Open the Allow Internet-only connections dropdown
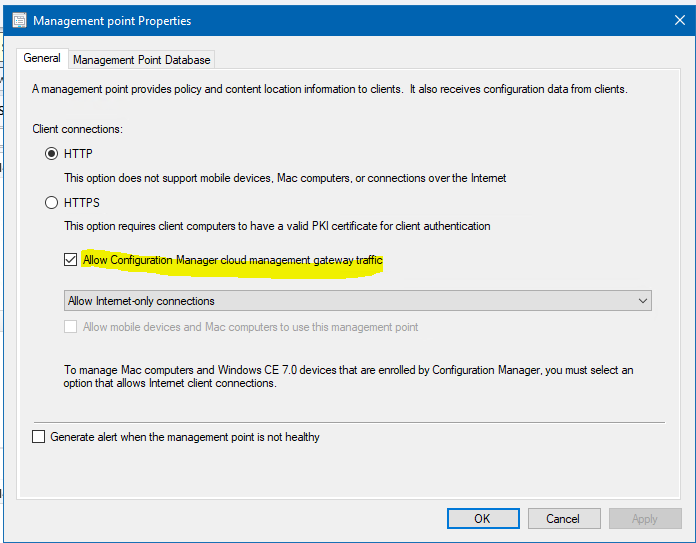Screen dimensions: 696x543 358,301
